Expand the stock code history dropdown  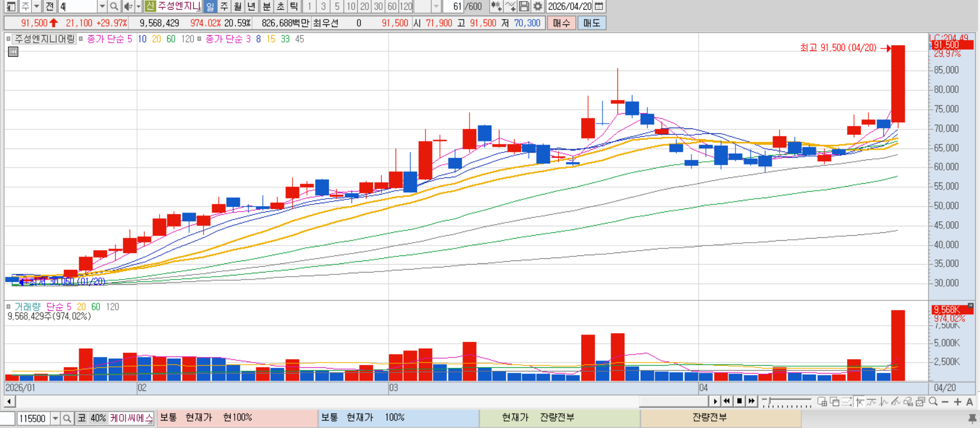(102, 6)
